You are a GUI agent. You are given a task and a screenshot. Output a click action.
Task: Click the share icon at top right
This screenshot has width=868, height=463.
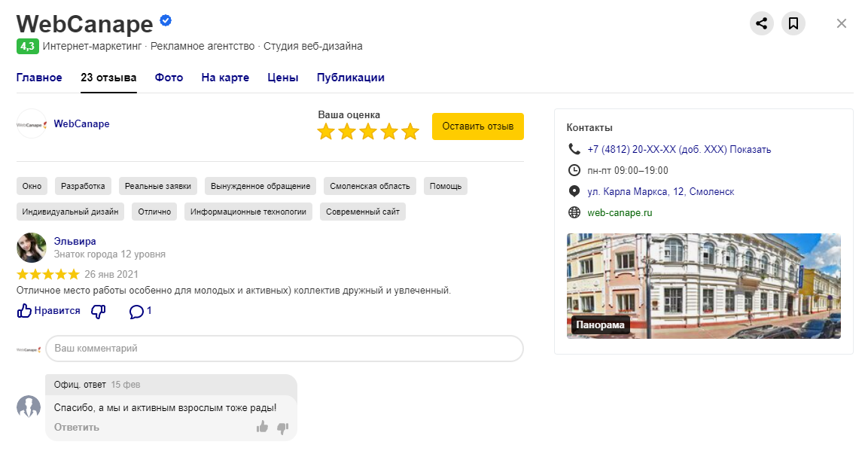pyautogui.click(x=762, y=23)
